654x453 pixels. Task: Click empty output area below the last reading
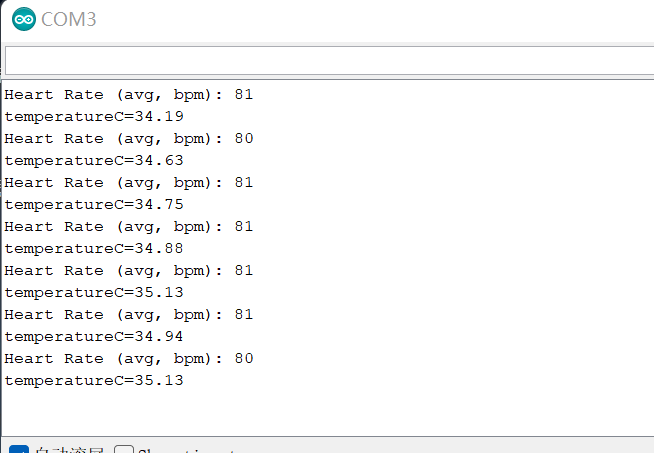(x=327, y=412)
